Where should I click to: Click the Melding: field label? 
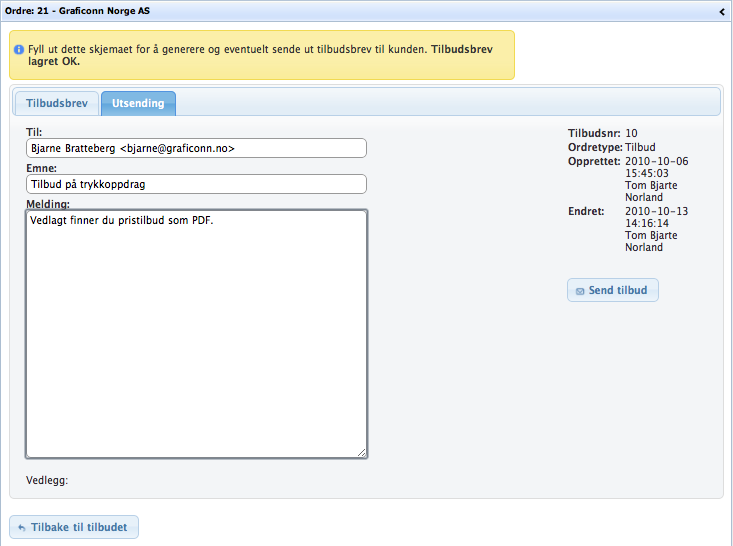tap(47, 204)
